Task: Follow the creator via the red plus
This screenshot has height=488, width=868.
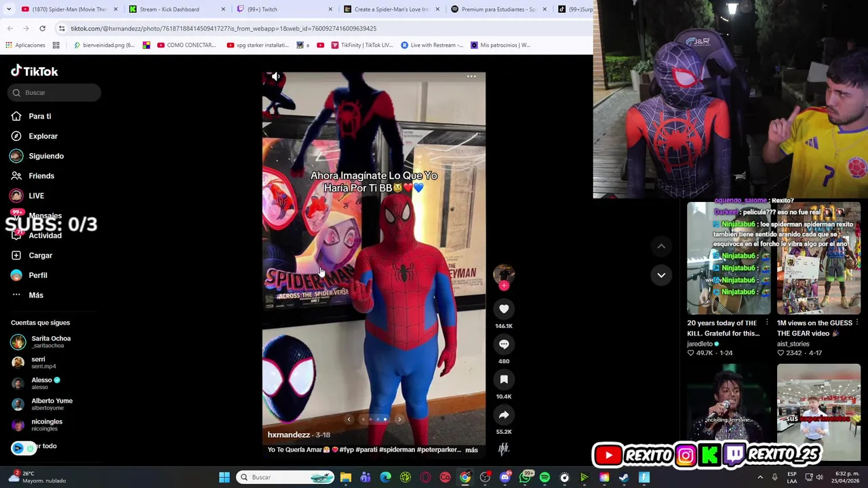Action: coord(504,286)
